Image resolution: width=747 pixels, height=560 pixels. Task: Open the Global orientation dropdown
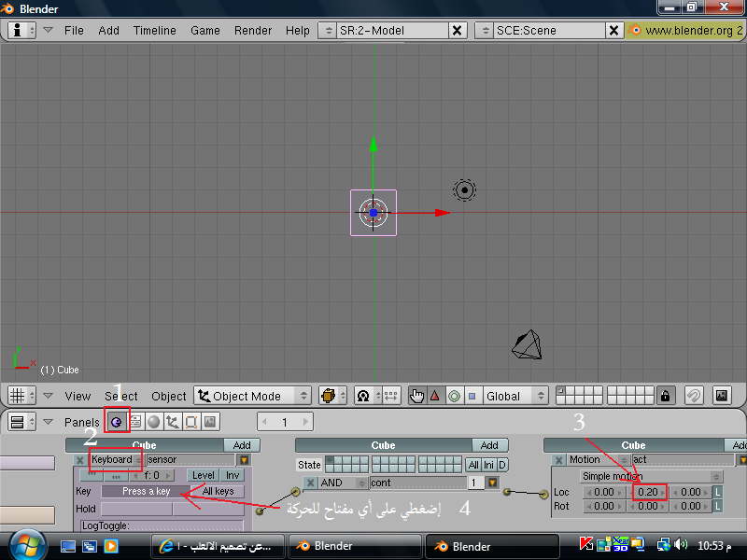point(515,396)
